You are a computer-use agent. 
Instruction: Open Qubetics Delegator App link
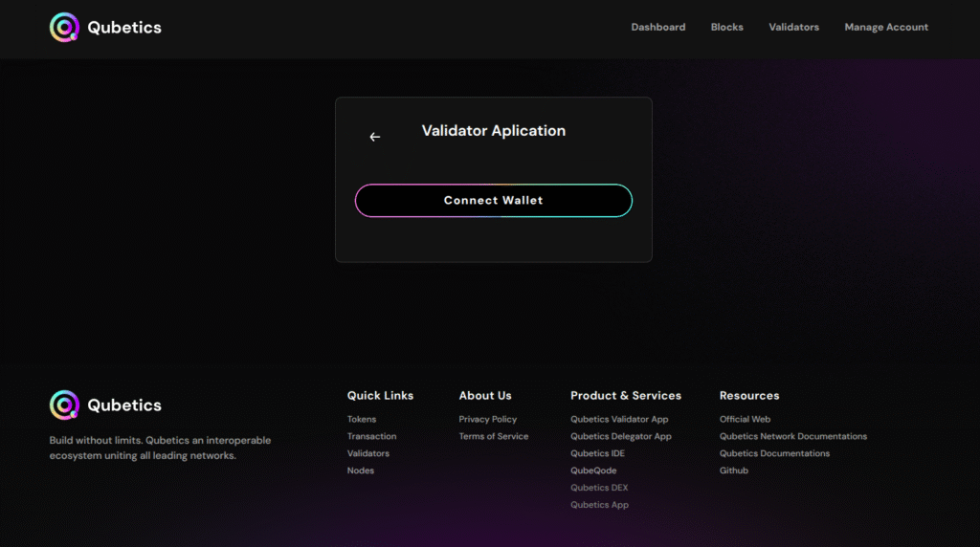tap(620, 436)
